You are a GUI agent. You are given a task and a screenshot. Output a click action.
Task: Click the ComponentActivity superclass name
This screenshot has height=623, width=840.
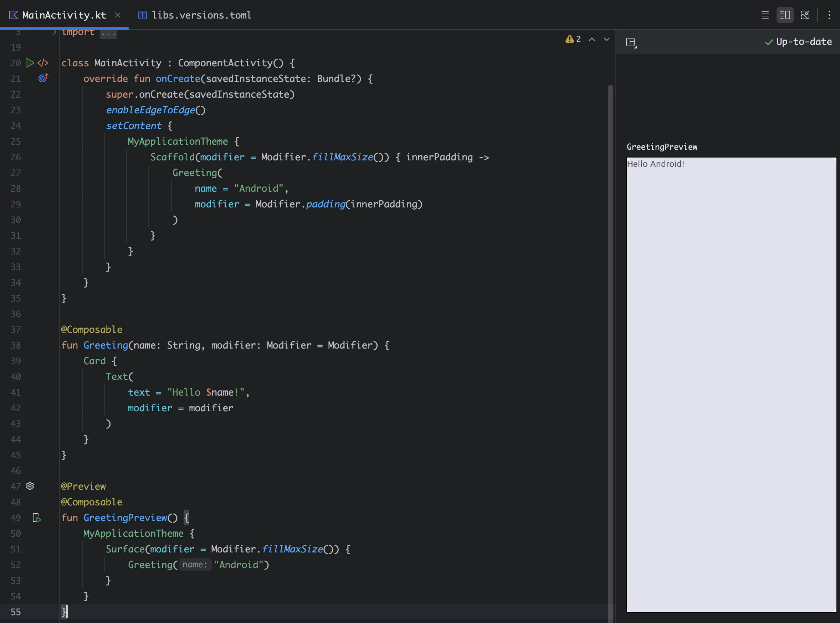(x=225, y=63)
